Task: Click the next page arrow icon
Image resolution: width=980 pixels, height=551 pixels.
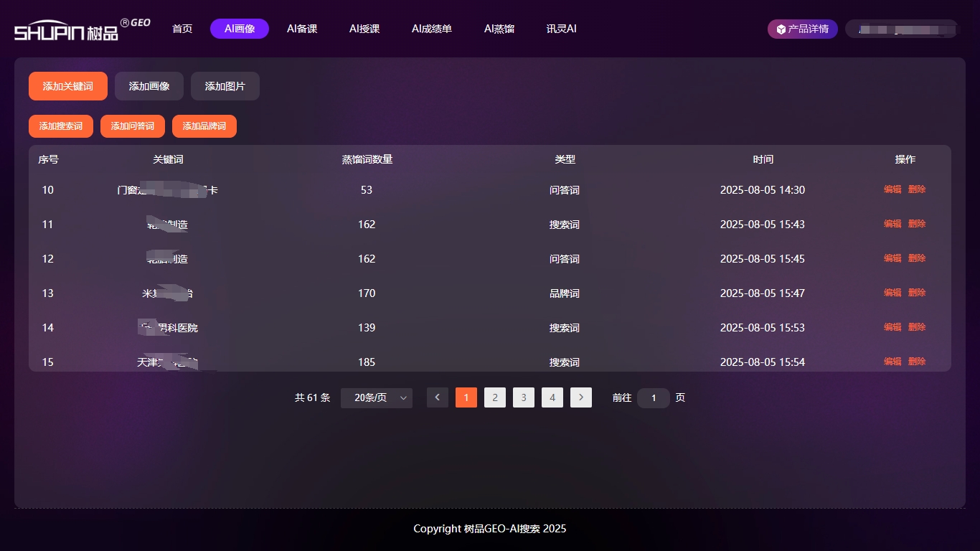Action: [x=581, y=397]
